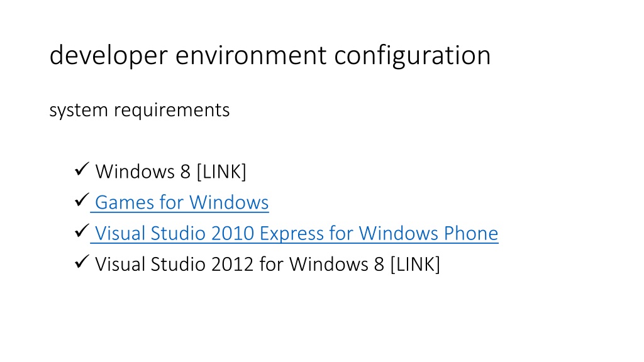644x362 pixels.
Task: Click the [LINK] placeholder after Windows 8
Action: 221,172
